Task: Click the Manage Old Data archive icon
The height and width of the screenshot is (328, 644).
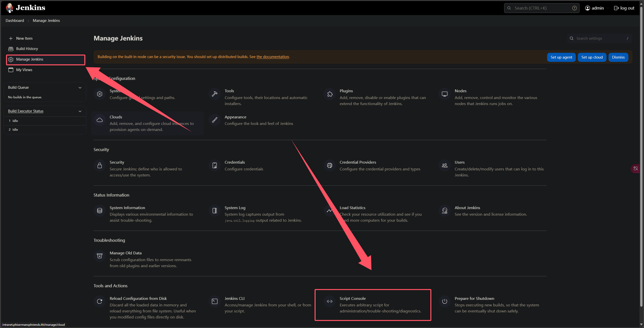Action: point(100,256)
